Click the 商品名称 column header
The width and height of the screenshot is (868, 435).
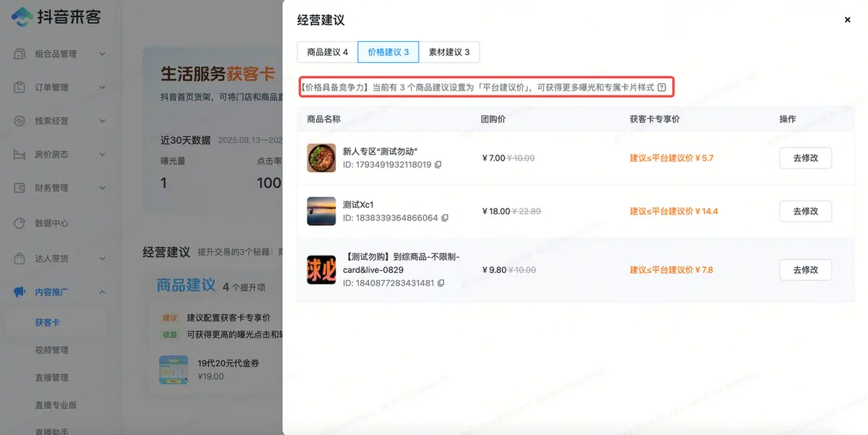(324, 119)
